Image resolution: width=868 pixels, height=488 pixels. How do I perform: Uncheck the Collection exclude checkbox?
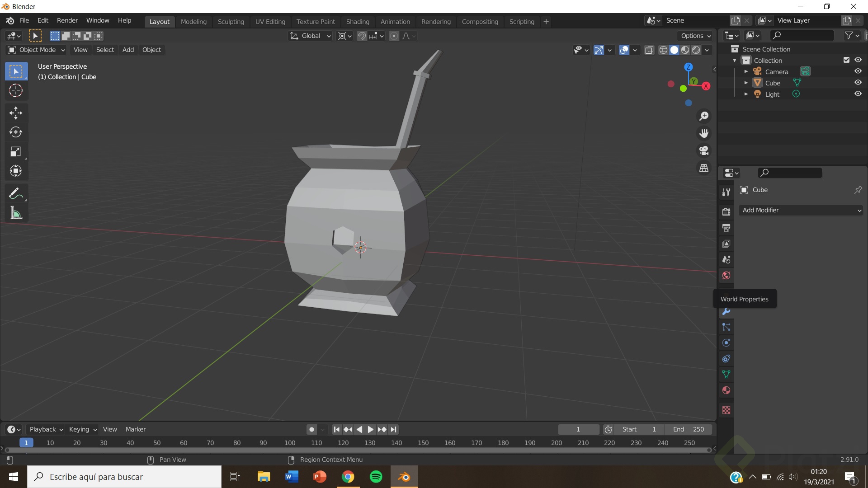pos(846,60)
